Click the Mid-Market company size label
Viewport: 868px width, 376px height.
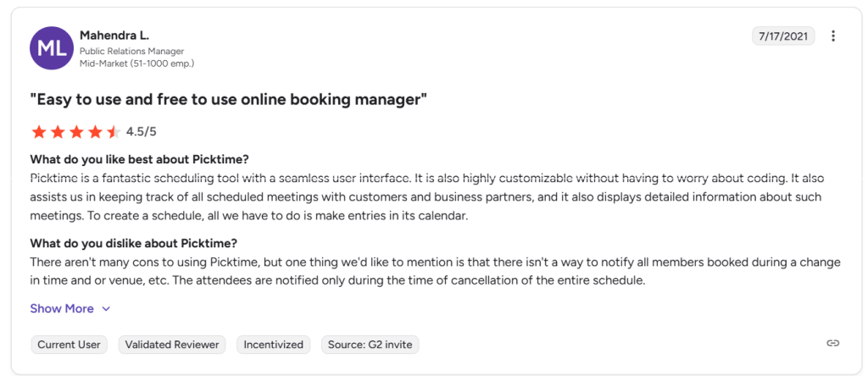click(x=136, y=64)
